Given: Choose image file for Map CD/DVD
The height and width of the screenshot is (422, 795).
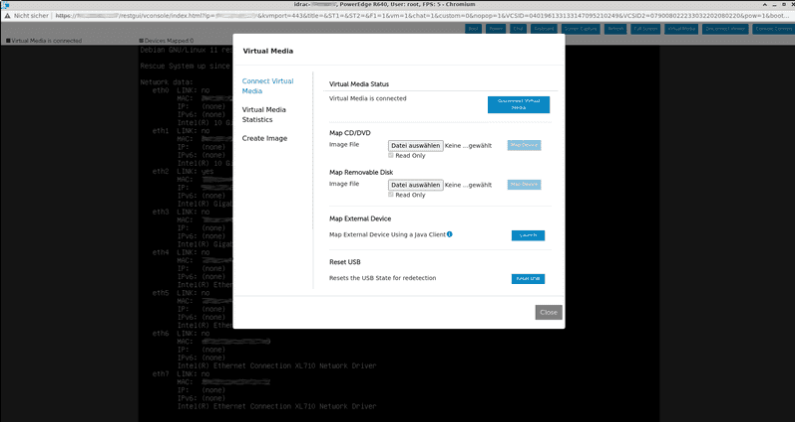Looking at the screenshot, I should click(x=415, y=145).
